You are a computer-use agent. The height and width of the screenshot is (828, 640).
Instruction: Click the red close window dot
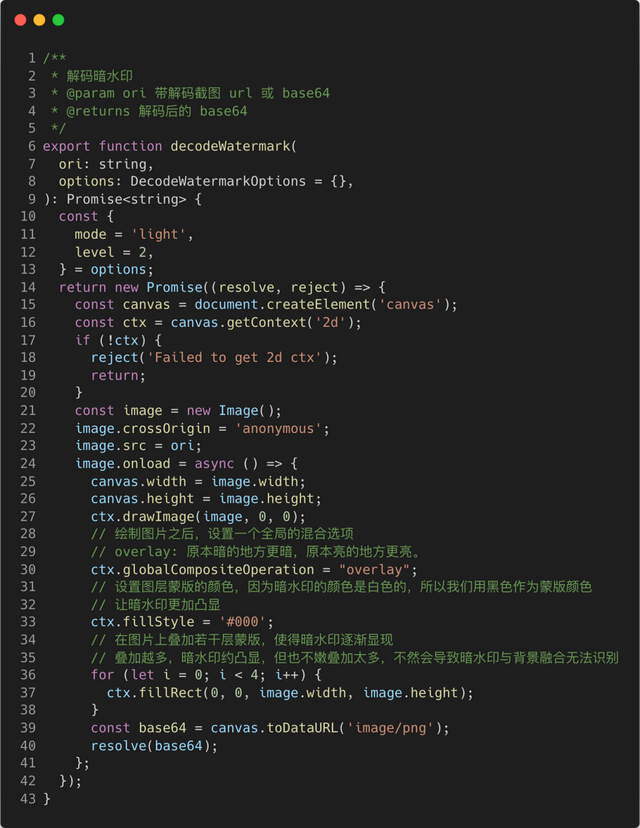pyautogui.click(x=21, y=20)
